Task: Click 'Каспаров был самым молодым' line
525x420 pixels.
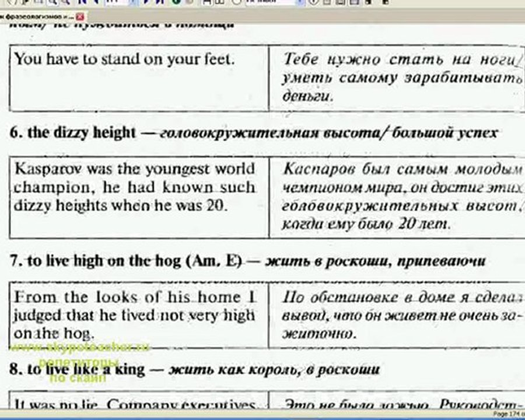Action: [402, 169]
